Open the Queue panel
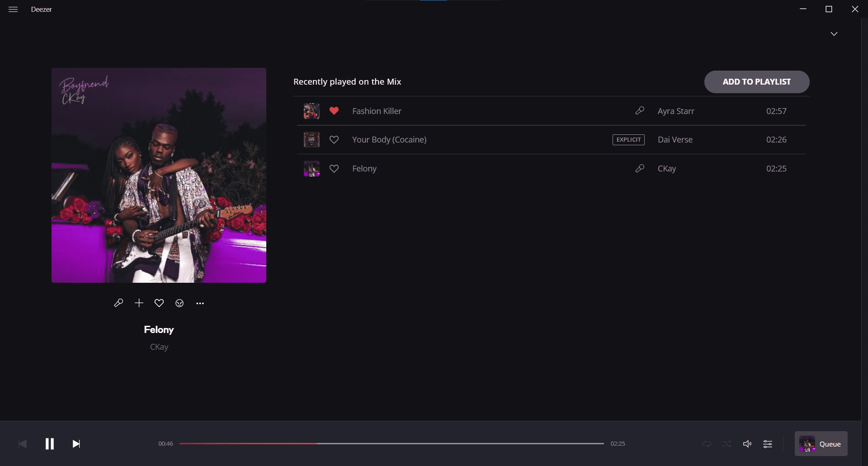 pos(821,444)
